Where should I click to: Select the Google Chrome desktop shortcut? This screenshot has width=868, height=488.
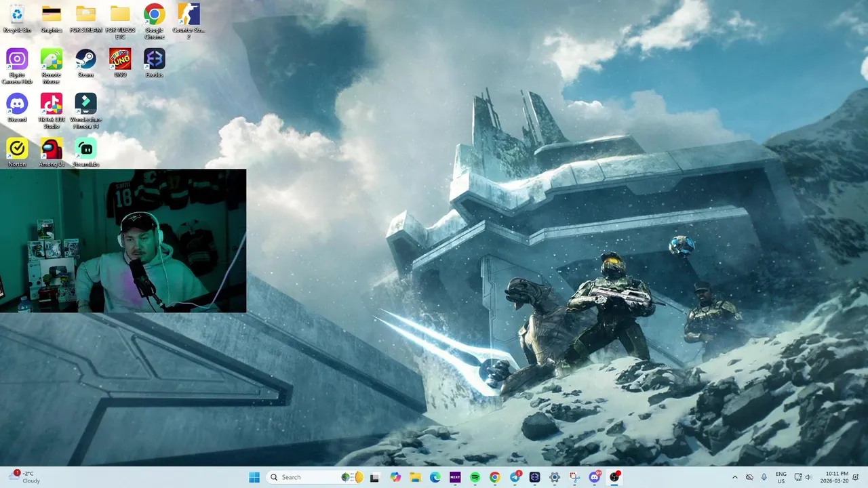coord(154,22)
